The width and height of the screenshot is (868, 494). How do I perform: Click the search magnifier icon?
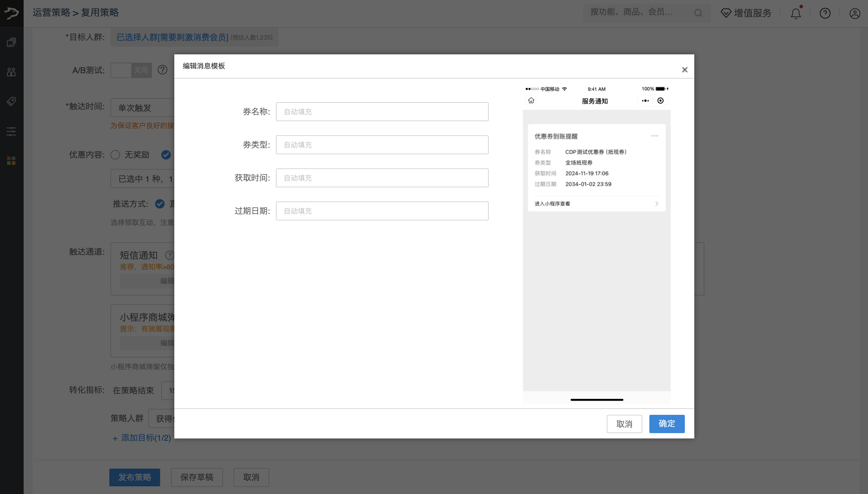698,13
